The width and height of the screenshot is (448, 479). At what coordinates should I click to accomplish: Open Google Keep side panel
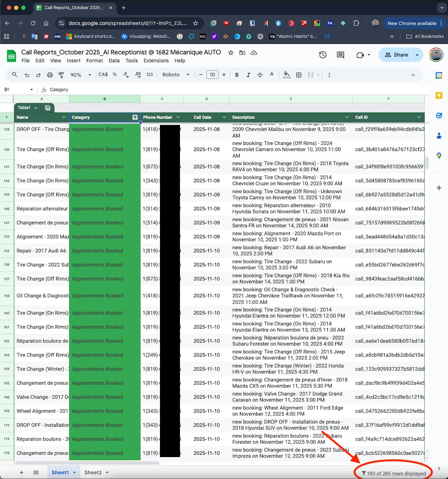(439, 95)
